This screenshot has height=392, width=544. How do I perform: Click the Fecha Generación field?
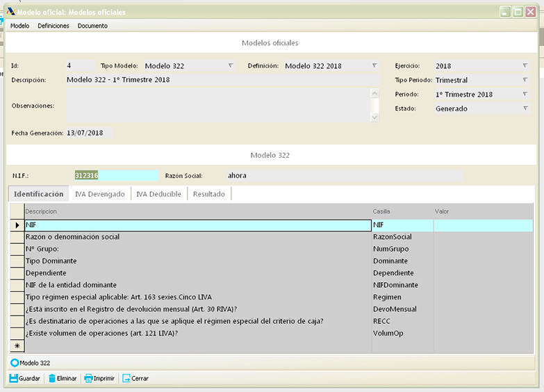[x=89, y=133]
